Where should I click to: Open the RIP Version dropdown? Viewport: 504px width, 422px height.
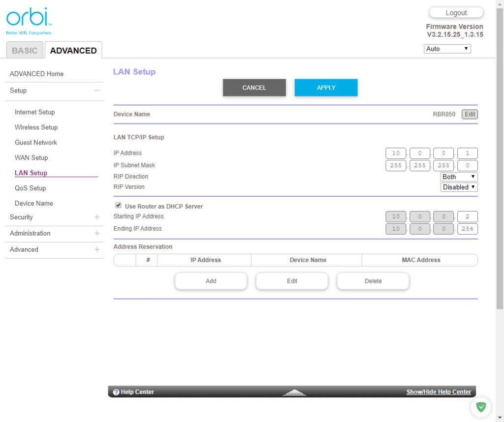[459, 187]
